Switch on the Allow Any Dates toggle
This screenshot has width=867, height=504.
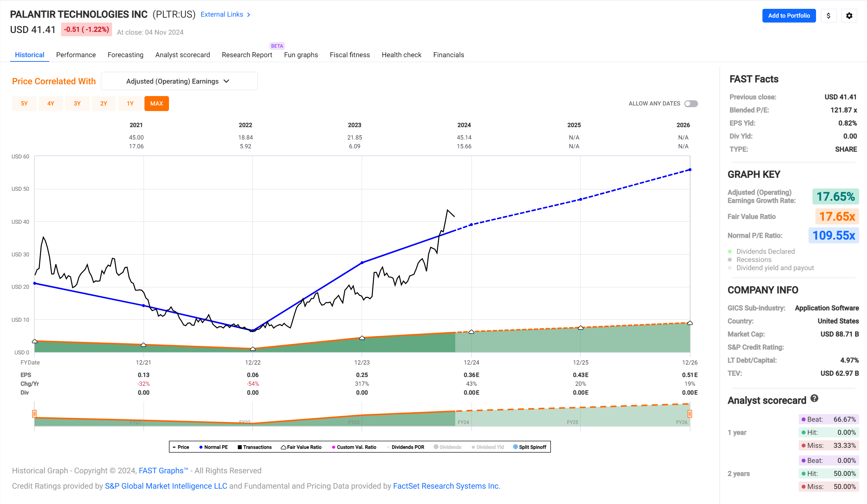click(691, 104)
